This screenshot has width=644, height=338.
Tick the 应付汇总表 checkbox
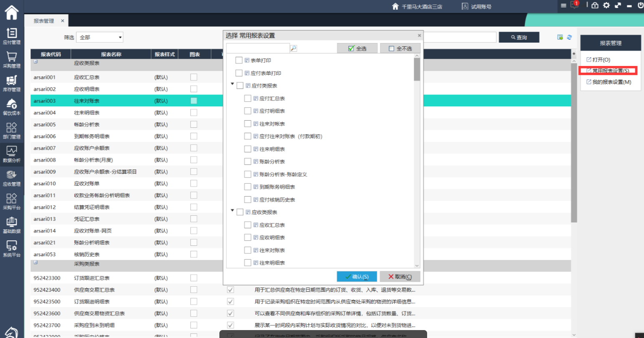[x=248, y=98]
